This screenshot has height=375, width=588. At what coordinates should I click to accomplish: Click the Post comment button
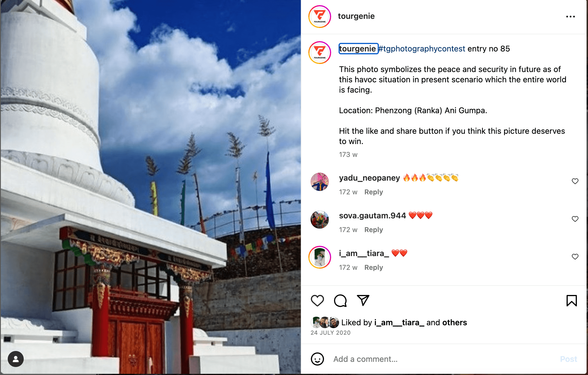point(569,359)
